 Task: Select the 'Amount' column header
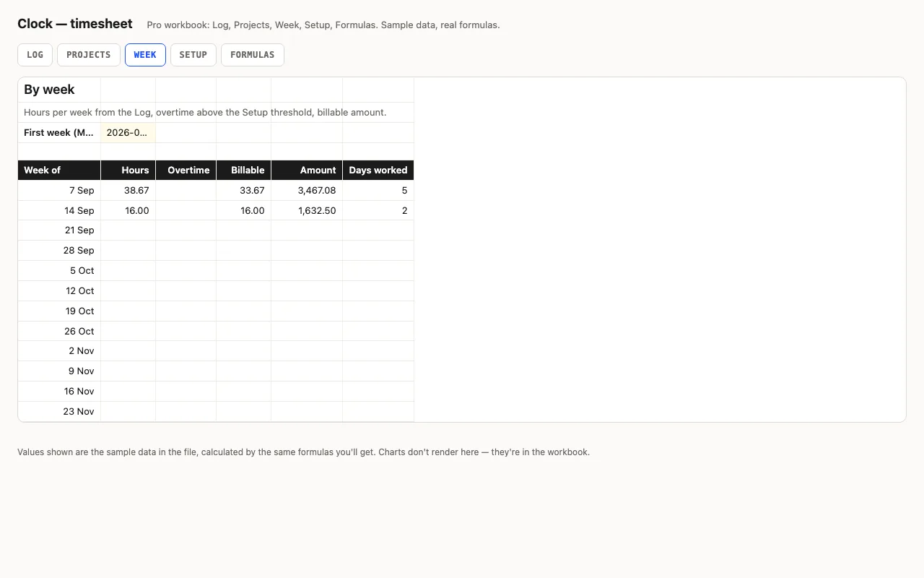[307, 171]
